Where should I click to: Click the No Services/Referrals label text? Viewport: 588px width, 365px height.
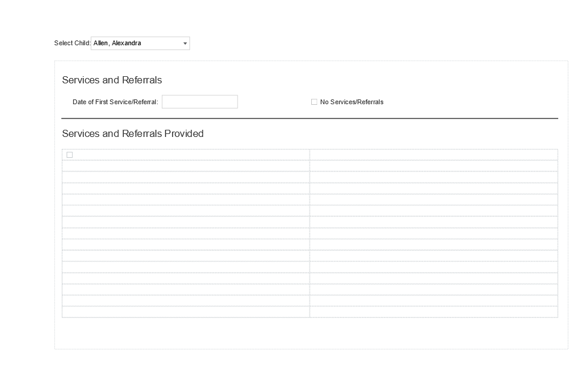click(351, 102)
